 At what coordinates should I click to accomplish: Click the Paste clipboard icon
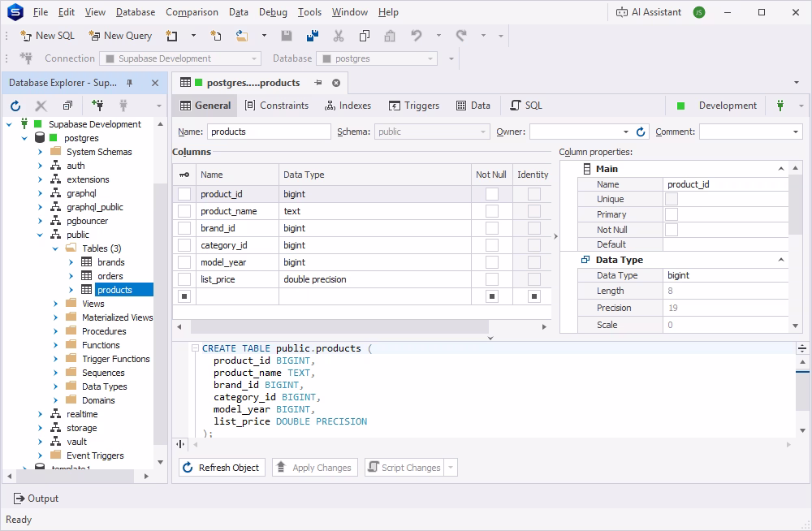click(390, 36)
